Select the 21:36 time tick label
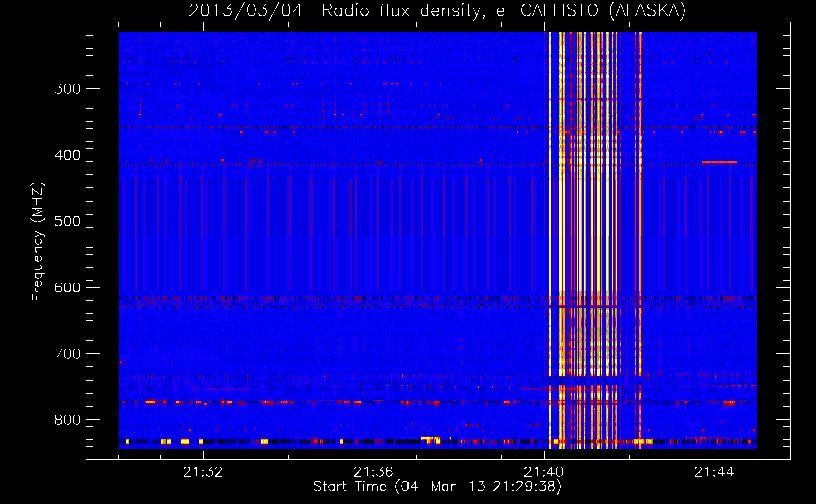816x504 pixels. click(x=373, y=472)
